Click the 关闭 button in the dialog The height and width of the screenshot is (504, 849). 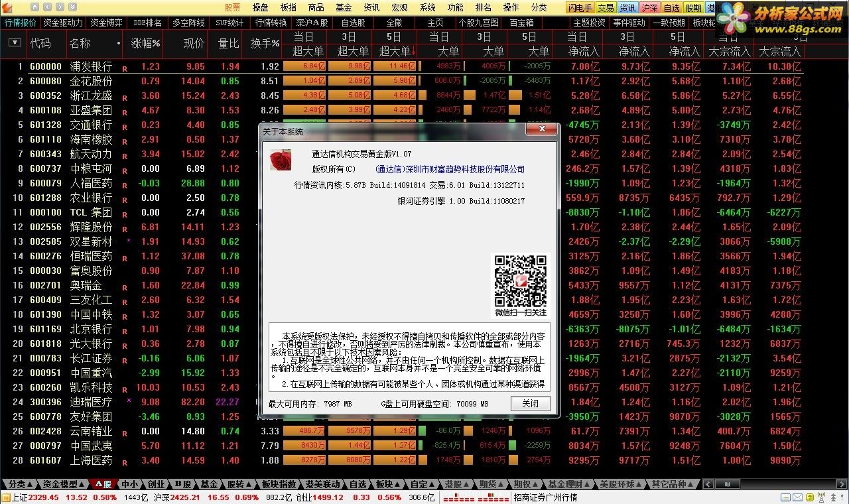click(x=530, y=403)
